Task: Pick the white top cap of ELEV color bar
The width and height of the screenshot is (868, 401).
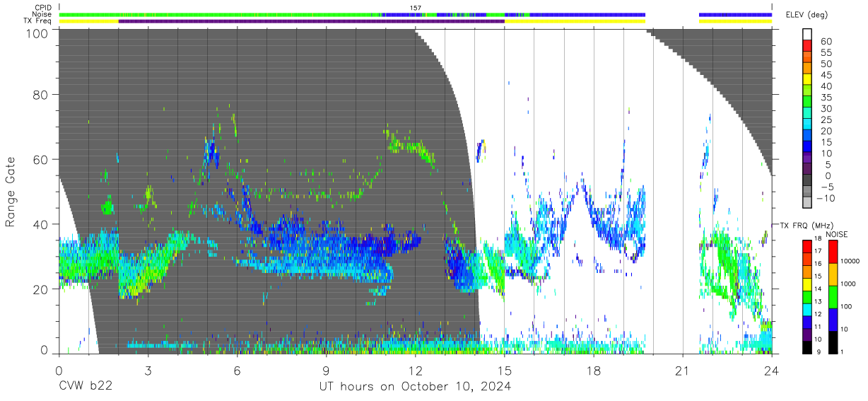Action: (x=807, y=35)
